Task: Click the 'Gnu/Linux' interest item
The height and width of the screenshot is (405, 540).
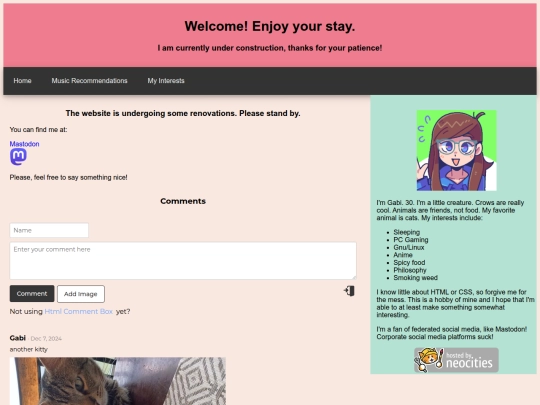Action: click(409, 247)
